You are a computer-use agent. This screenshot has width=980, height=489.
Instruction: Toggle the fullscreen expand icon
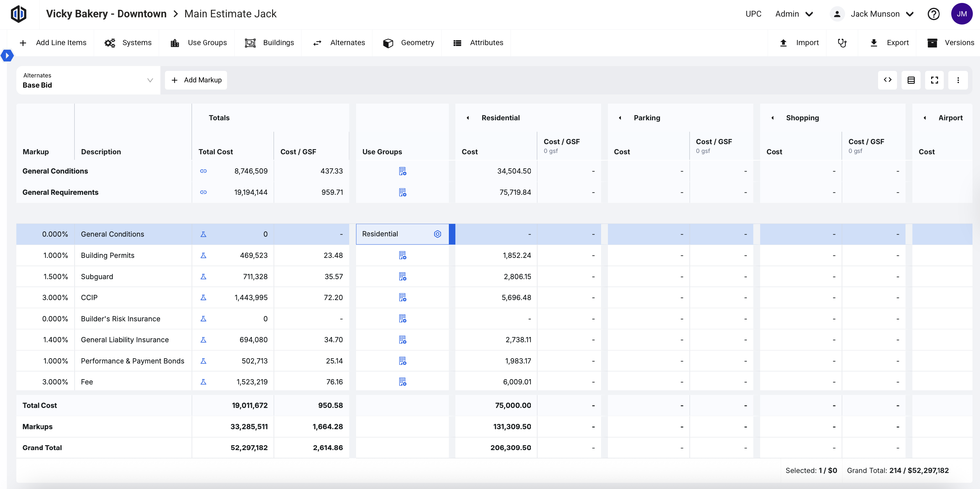tap(934, 80)
